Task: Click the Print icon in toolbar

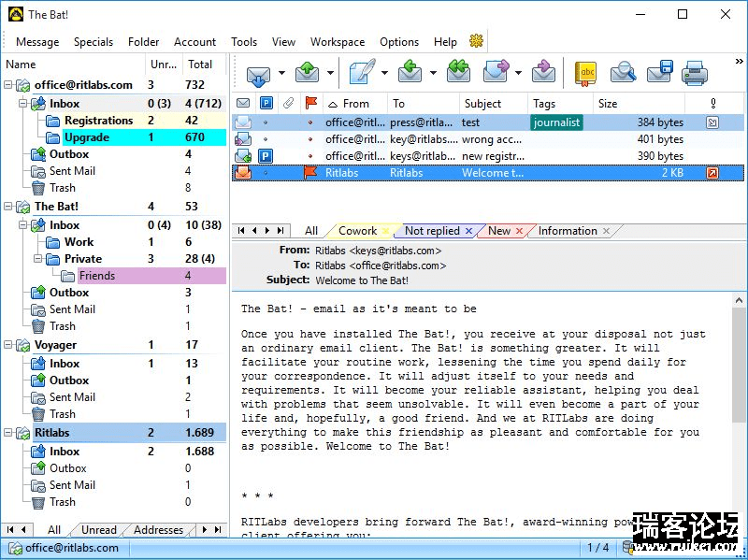Action: click(694, 73)
